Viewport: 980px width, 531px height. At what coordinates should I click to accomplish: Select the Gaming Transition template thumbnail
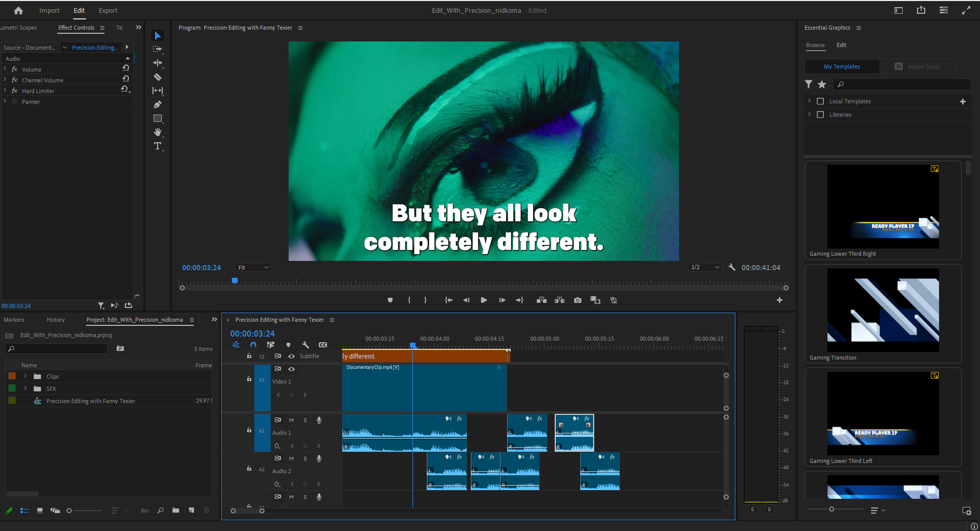(883, 310)
